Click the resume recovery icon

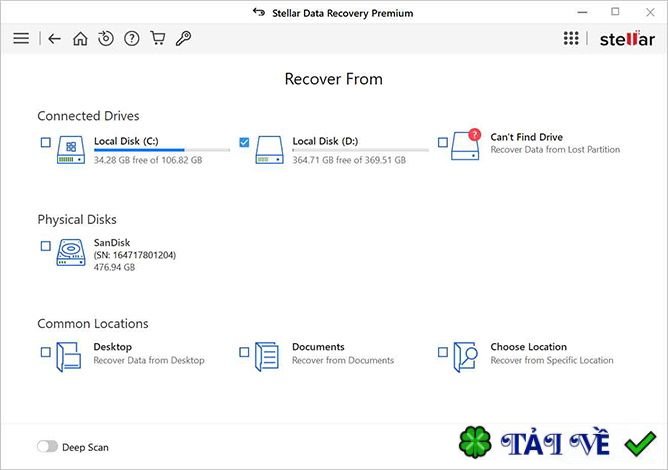106,38
